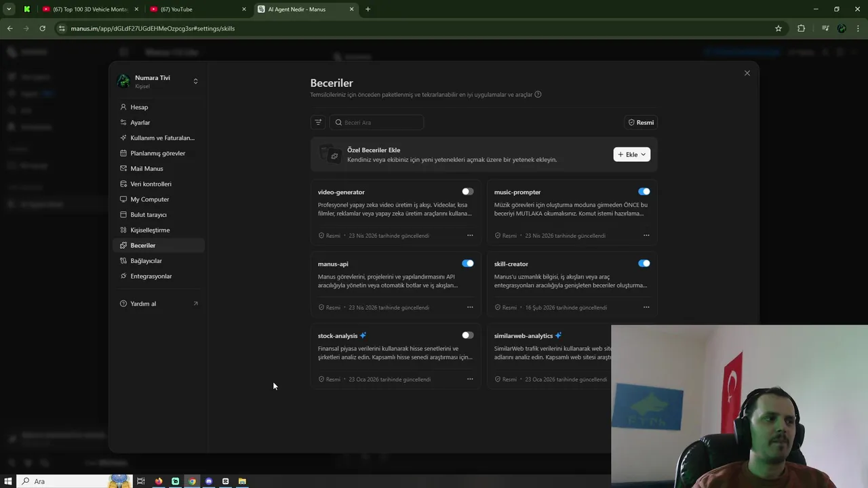The image size is (868, 488).
Task: Open Bağlayıcılar connectors section
Action: [x=159, y=261]
